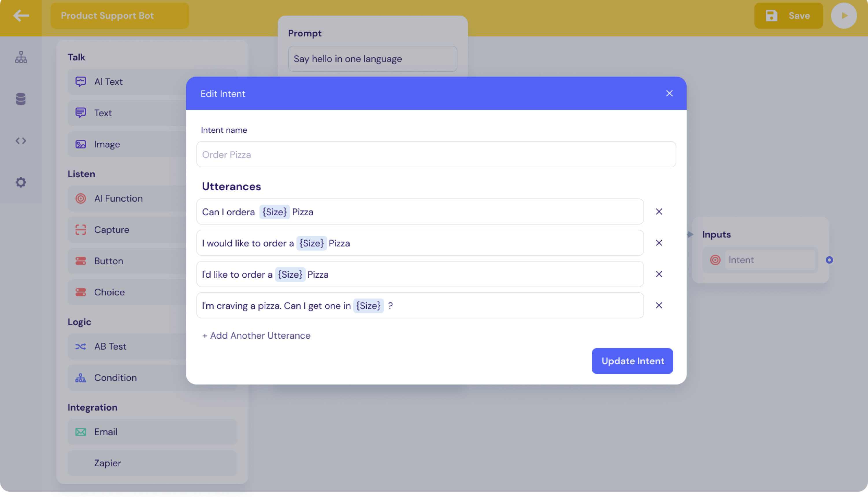
Task: Select the Button block
Action: tap(152, 261)
